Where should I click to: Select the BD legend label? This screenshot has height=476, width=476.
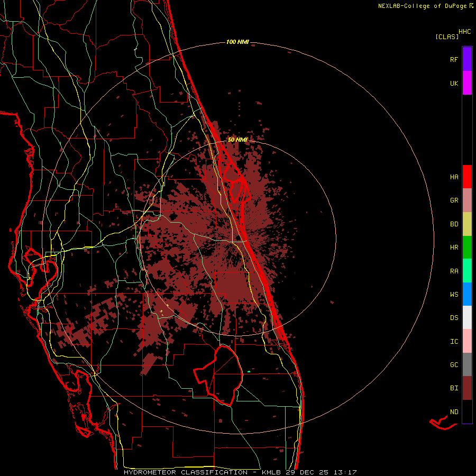[454, 224]
